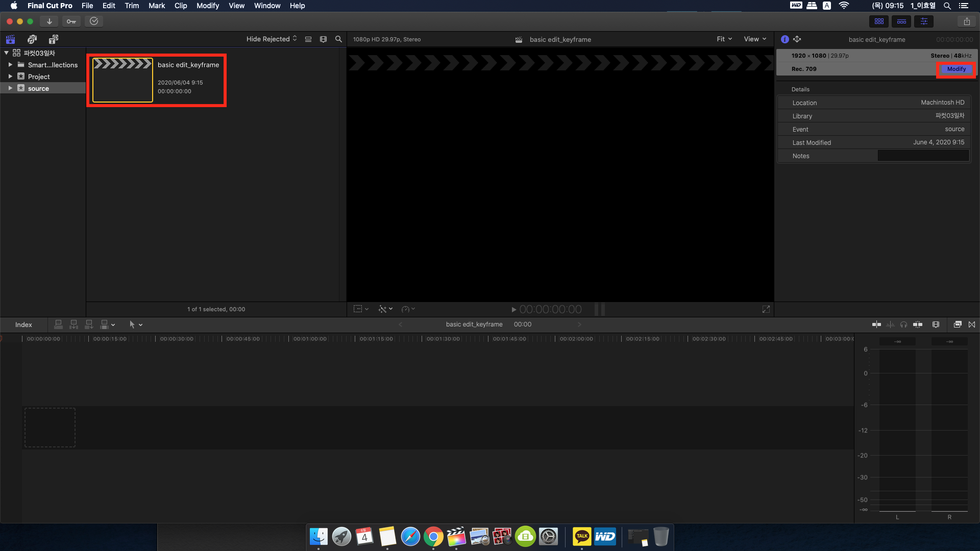
Task: Toggle timeline snapping
Action: (918, 324)
